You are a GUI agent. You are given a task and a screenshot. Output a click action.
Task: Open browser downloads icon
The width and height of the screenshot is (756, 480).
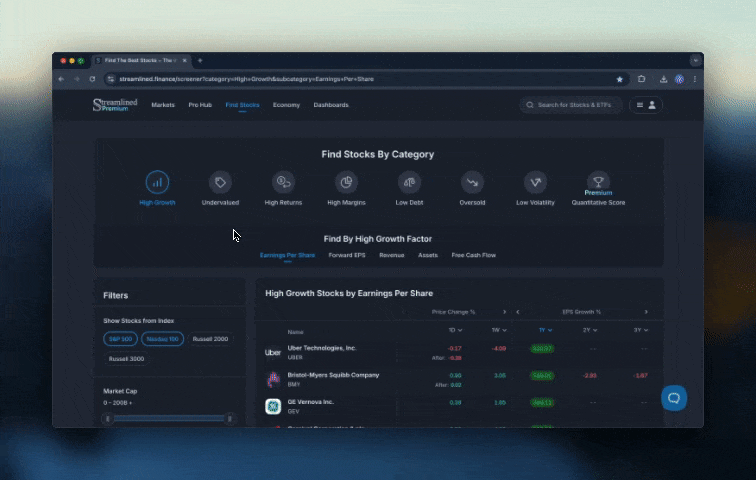click(x=663, y=79)
